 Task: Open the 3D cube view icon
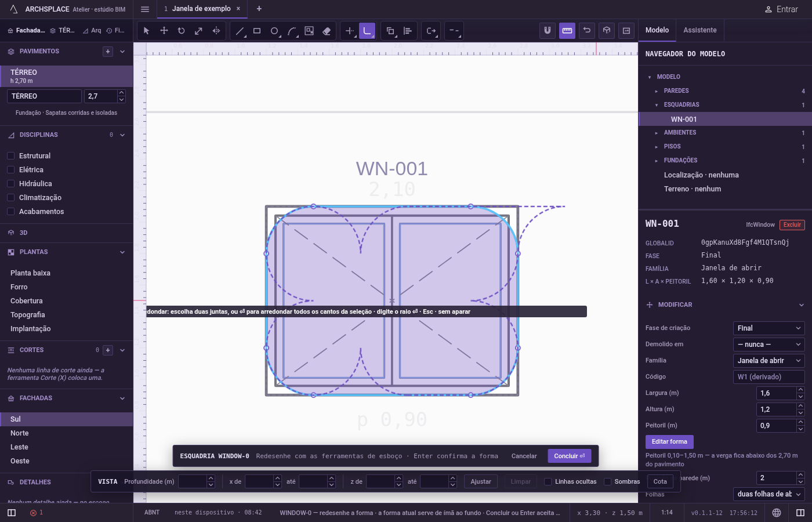point(607,31)
